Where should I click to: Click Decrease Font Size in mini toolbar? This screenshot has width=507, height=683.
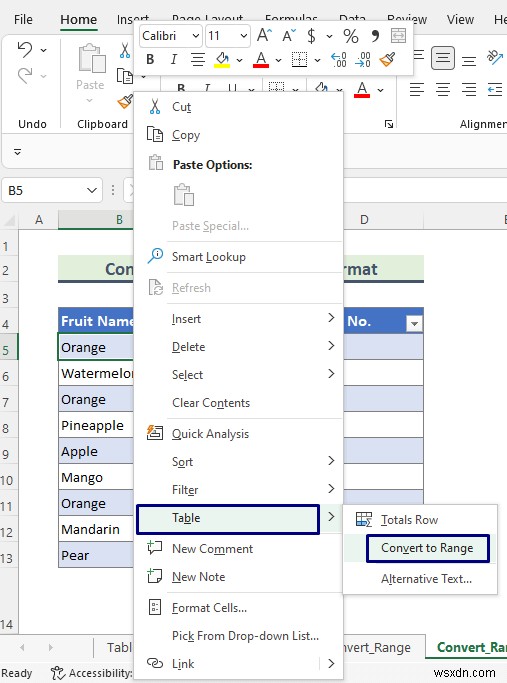pyautogui.click(x=288, y=35)
